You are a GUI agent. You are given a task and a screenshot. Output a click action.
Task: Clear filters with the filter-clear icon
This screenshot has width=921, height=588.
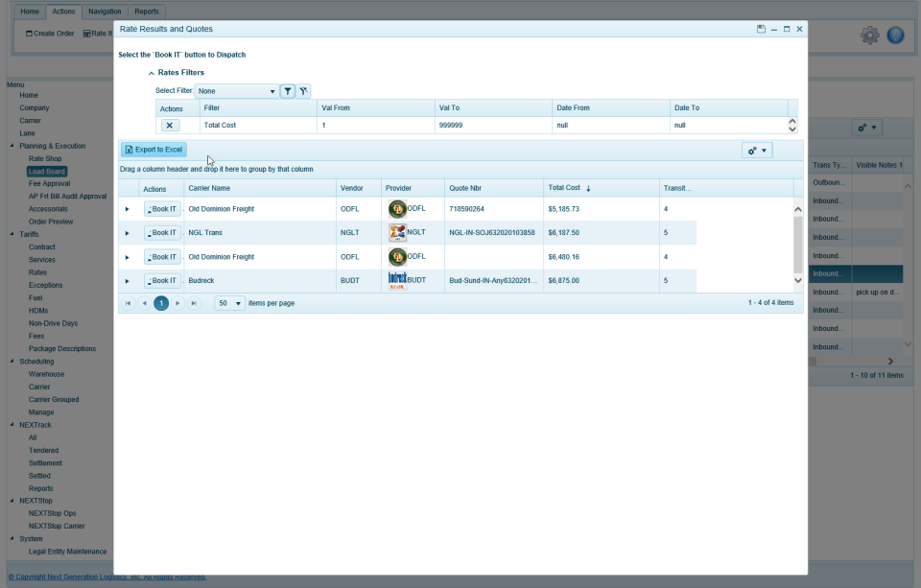303,89
